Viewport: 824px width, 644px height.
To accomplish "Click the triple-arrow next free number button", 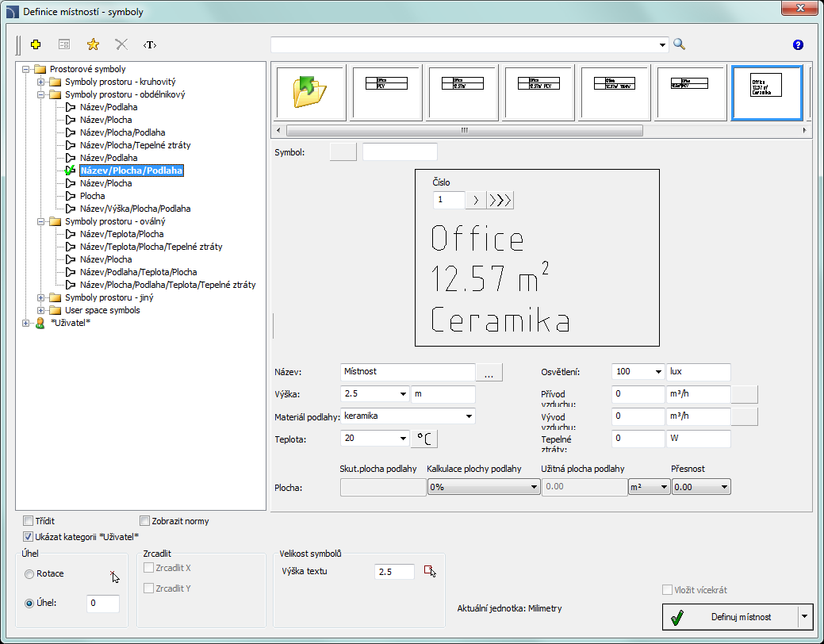I will [x=500, y=201].
